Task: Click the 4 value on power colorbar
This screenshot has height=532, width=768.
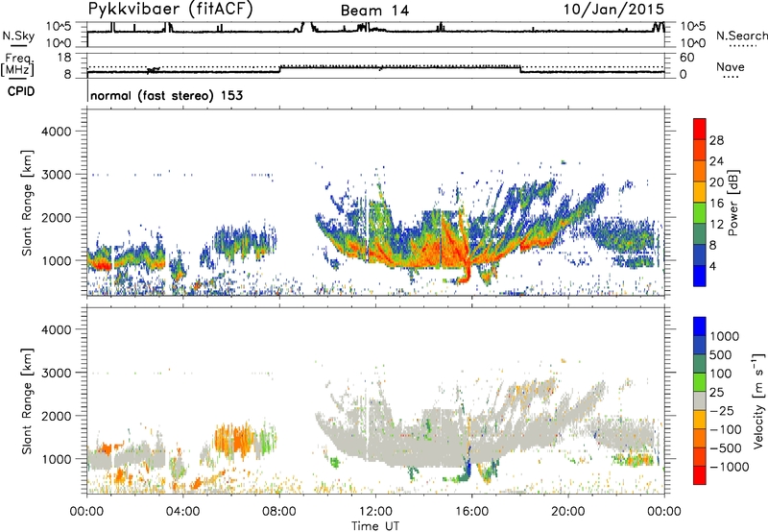Action: [713, 266]
